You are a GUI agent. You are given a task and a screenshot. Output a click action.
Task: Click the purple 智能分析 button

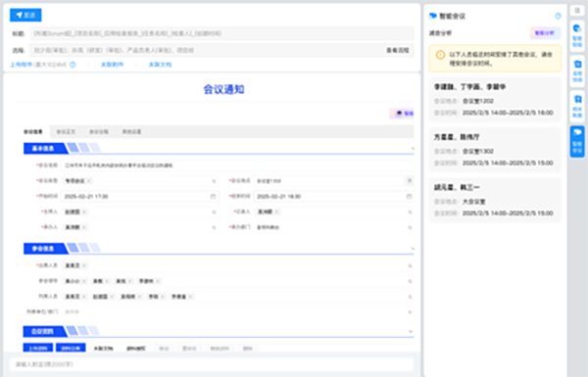click(545, 33)
